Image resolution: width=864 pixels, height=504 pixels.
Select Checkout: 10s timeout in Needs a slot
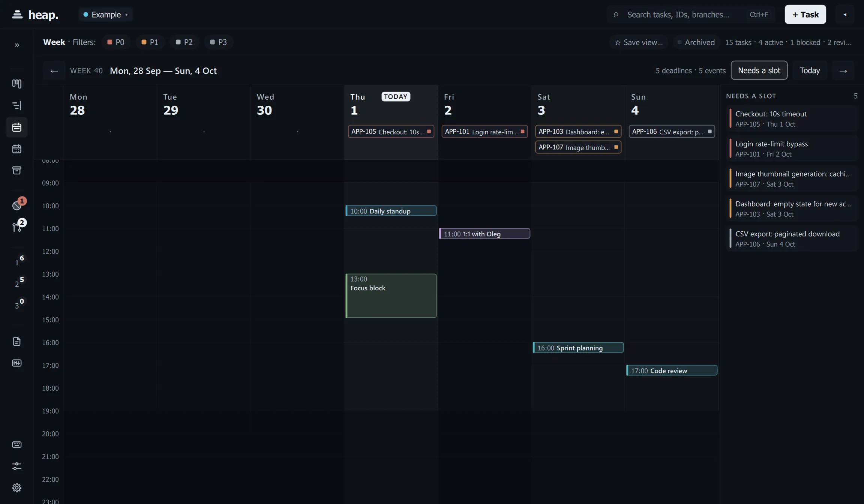[792, 118]
